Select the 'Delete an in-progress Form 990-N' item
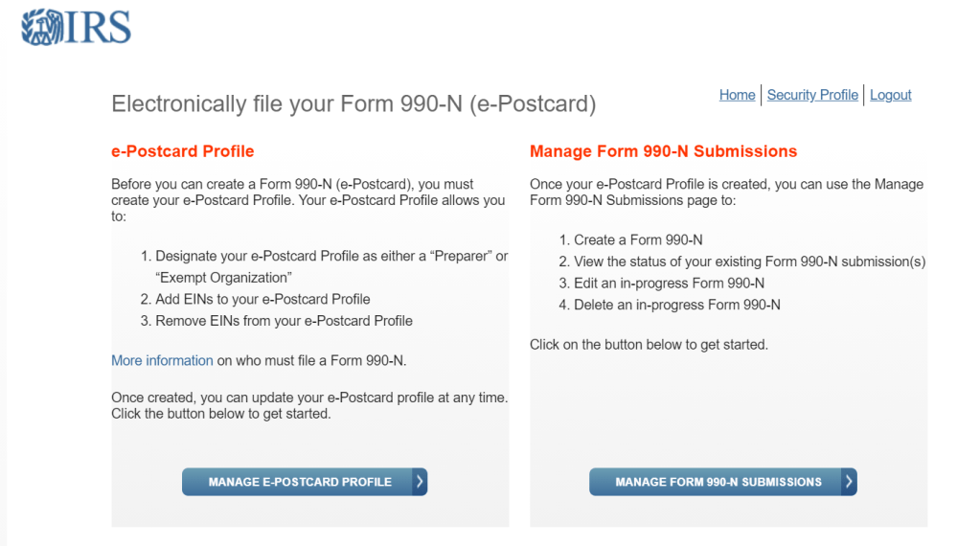This screenshot has width=980, height=546. coord(676,305)
